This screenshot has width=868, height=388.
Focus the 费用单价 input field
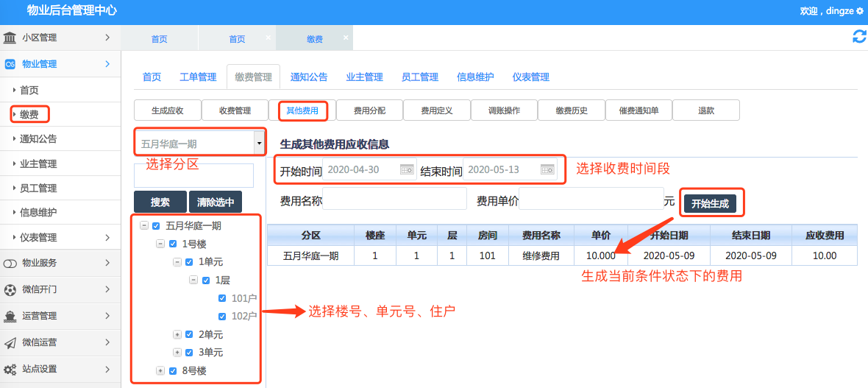coord(591,199)
